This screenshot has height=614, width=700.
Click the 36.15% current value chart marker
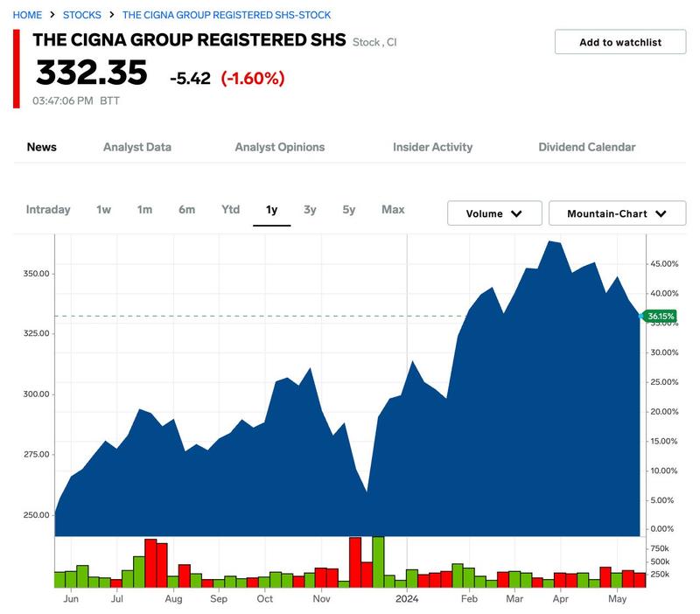(x=659, y=317)
